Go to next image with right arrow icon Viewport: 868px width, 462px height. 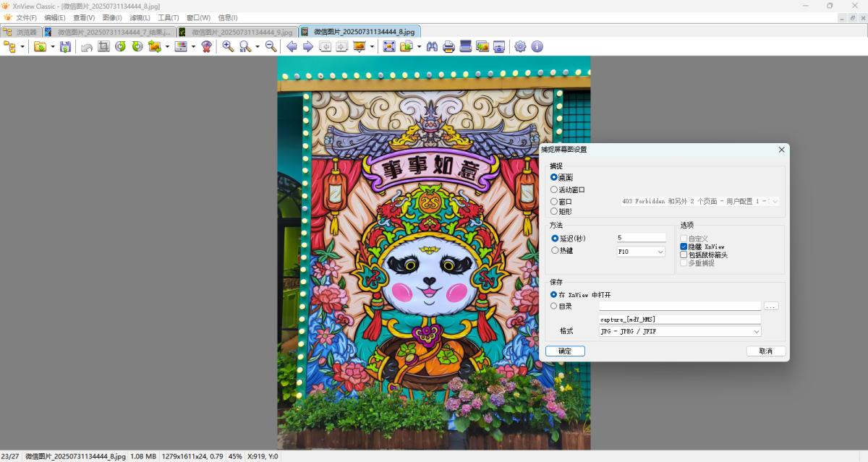tap(308, 47)
